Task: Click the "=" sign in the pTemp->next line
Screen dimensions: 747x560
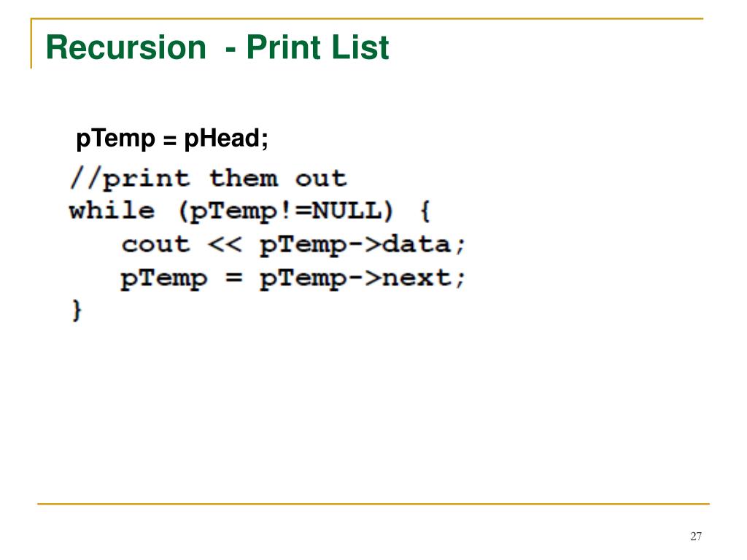Action: (x=233, y=278)
